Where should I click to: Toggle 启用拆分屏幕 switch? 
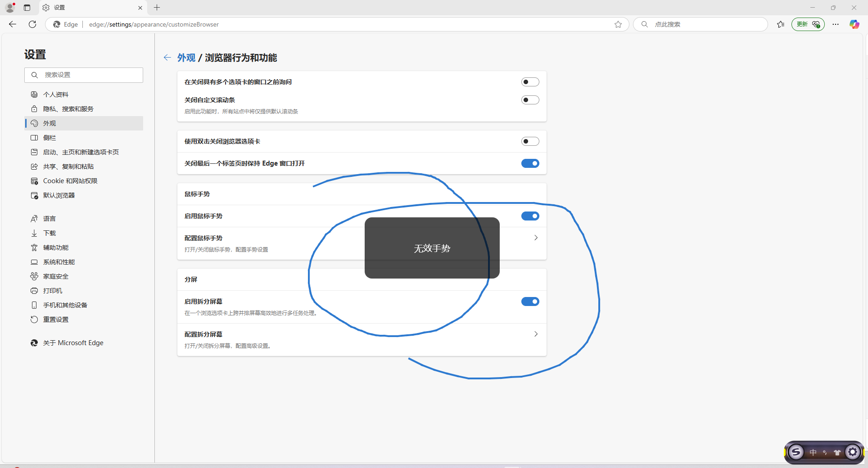point(530,301)
